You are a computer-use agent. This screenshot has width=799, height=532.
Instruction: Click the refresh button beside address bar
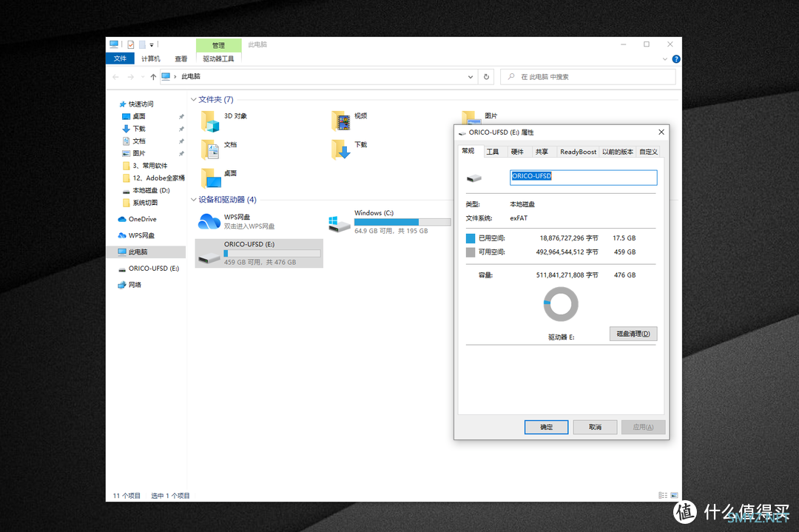pos(486,77)
